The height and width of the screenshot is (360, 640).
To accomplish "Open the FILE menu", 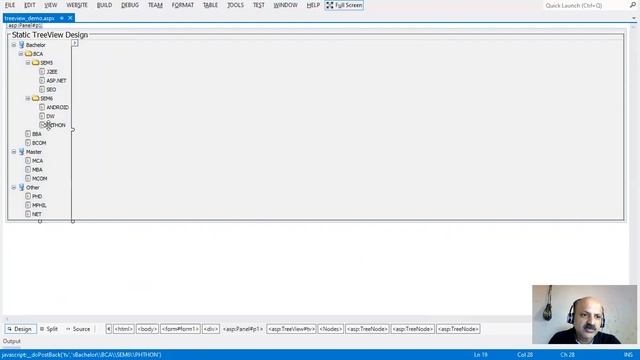I will [10, 5].
